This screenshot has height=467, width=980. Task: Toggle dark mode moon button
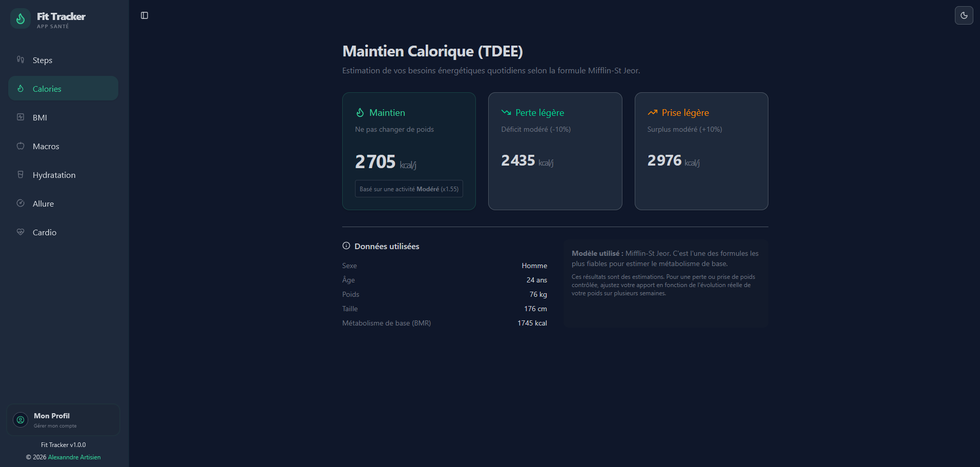pyautogui.click(x=964, y=15)
